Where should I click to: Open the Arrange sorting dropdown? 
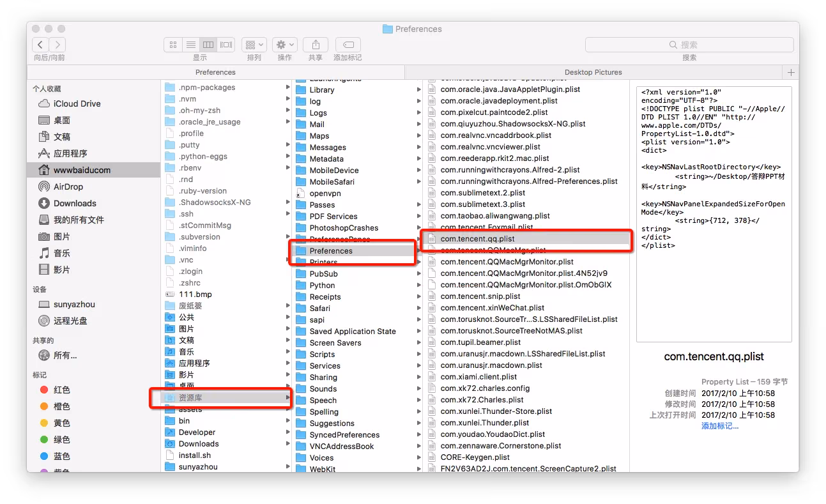click(254, 45)
